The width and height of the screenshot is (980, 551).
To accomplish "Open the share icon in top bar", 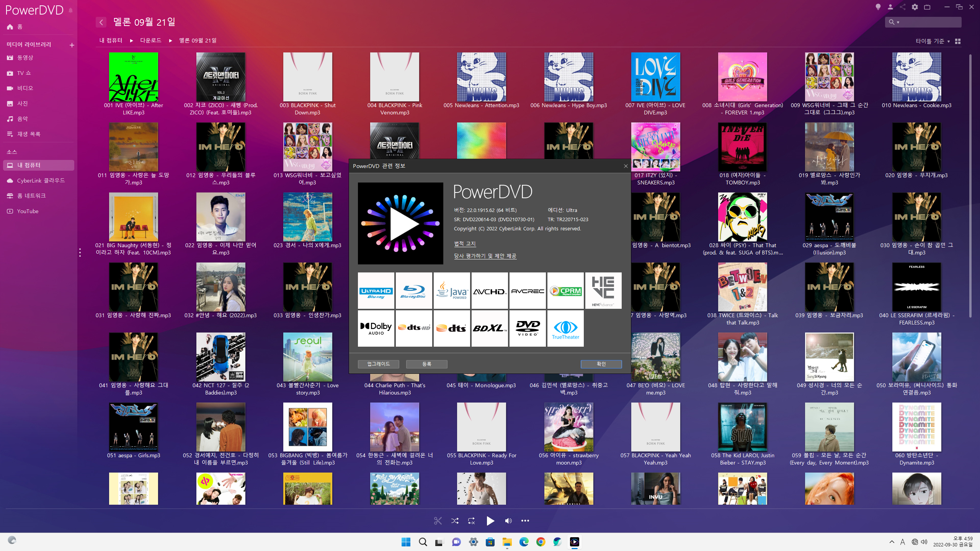I will pos(902,7).
